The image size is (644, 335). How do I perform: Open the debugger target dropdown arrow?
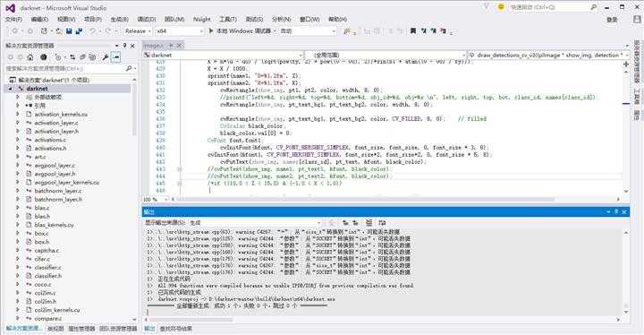click(275, 30)
